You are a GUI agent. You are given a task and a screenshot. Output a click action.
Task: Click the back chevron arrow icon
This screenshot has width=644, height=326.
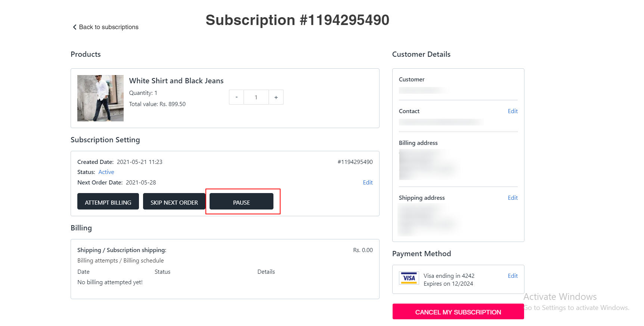(x=75, y=27)
